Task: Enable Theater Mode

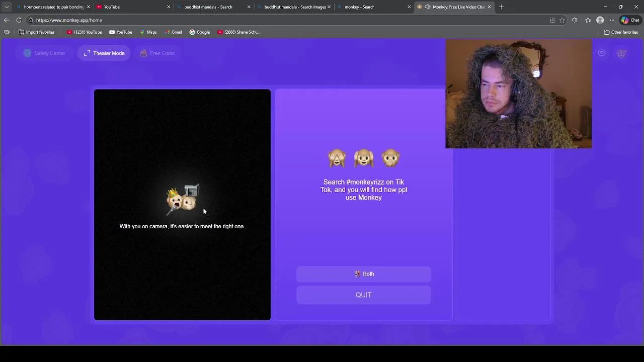Action: (x=104, y=53)
